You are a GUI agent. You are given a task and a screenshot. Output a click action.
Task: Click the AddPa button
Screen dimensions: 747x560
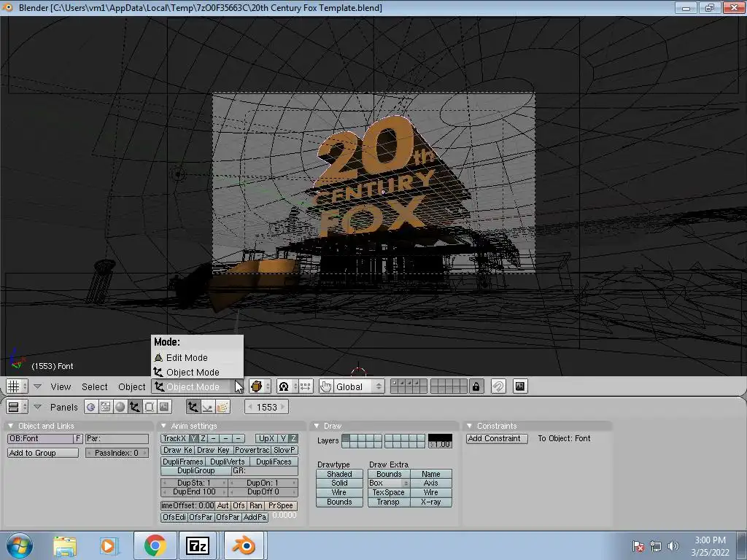tap(255, 517)
